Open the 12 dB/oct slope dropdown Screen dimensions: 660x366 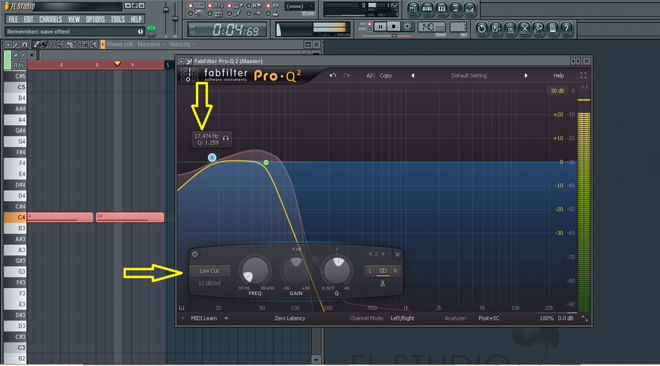pos(209,284)
